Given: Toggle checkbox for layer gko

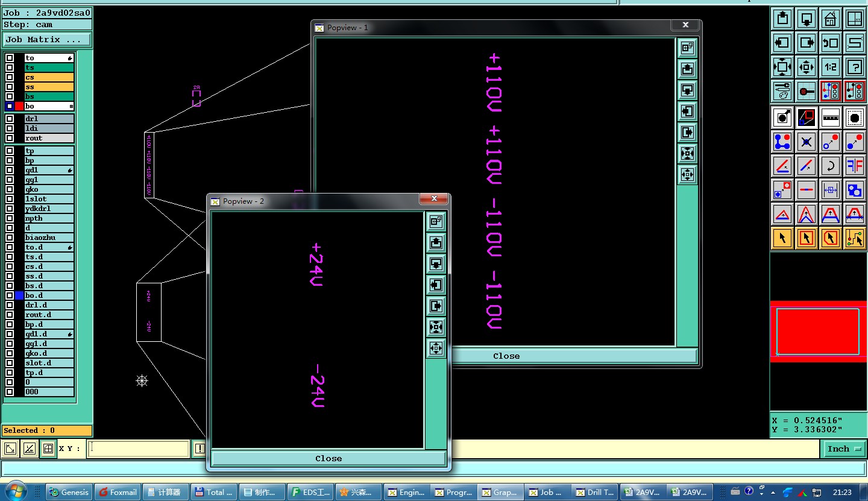Looking at the screenshot, I should [x=10, y=189].
